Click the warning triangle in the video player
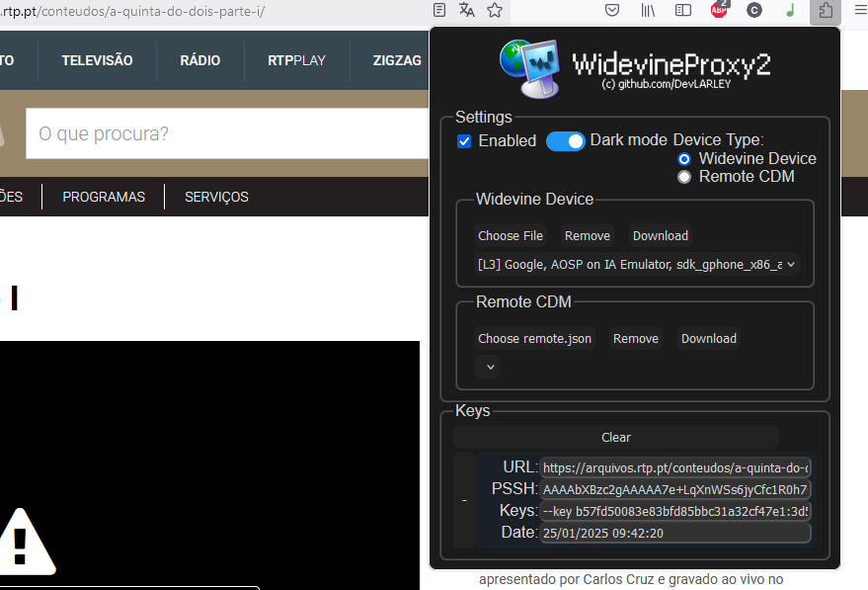This screenshot has width=868, height=590. coord(21,542)
